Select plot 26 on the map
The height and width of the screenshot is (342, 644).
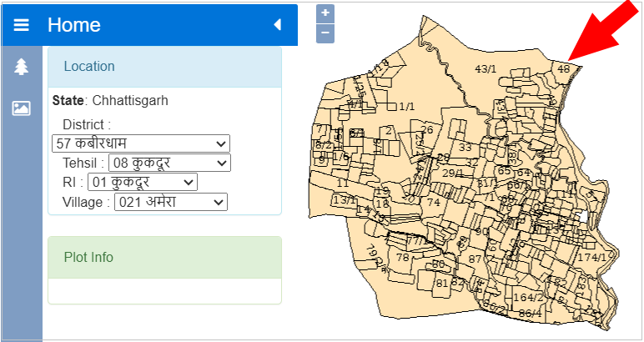[x=427, y=130]
